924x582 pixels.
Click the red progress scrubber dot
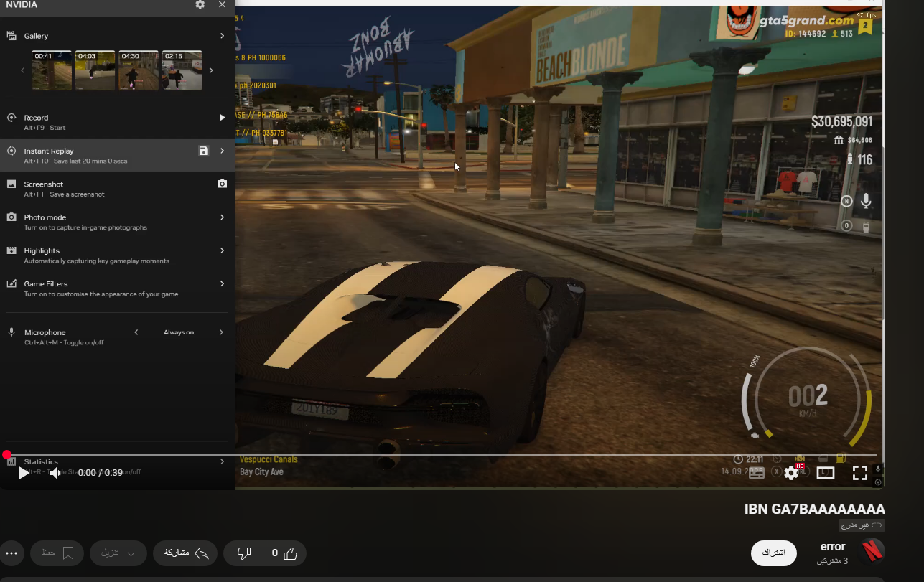point(6,455)
